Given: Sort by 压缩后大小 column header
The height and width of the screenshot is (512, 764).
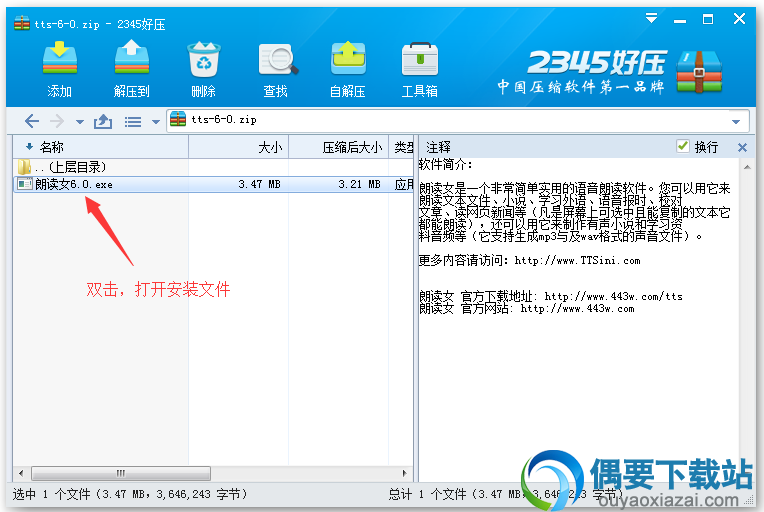Looking at the screenshot, I should coord(339,147).
